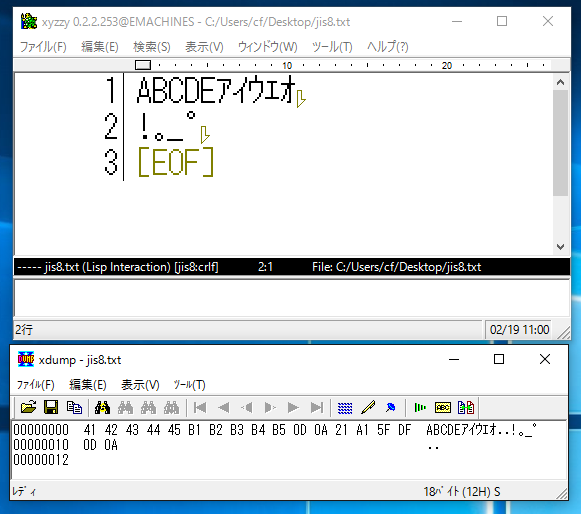The height and width of the screenshot is (514, 581).
Task: Jump to first page arrow in xdump
Action: [x=200, y=408]
